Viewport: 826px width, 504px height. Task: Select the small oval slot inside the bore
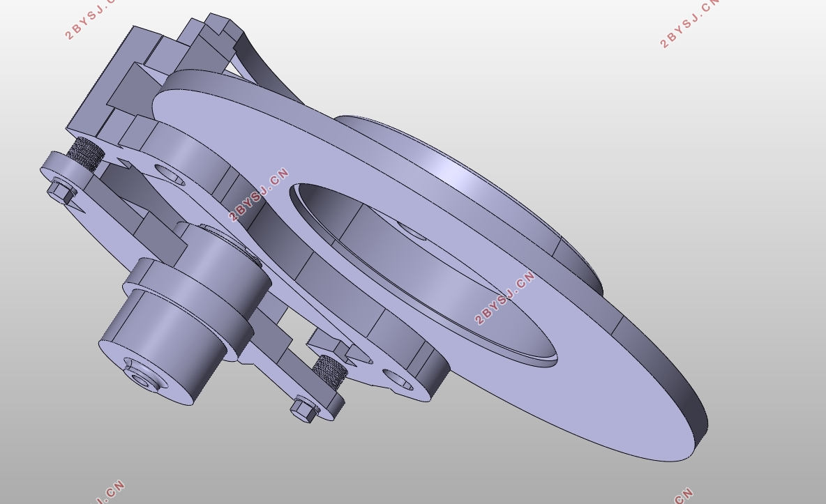411,231
